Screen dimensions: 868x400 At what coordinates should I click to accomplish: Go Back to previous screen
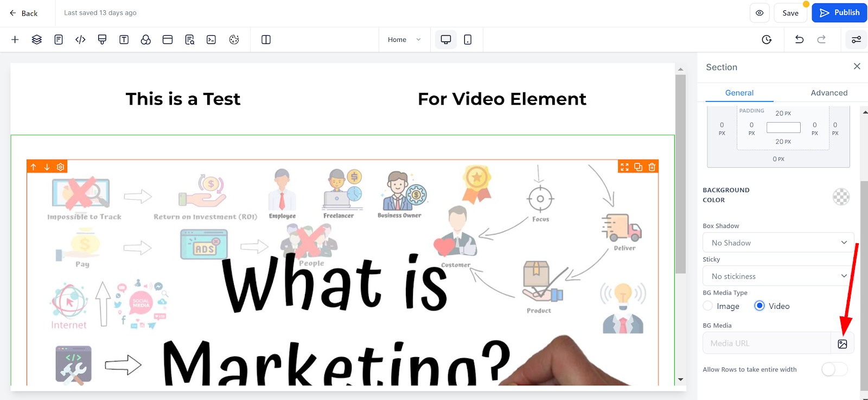coord(23,13)
